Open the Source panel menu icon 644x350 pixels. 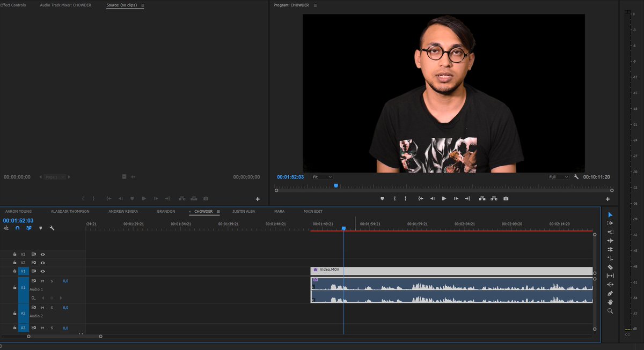(x=142, y=5)
